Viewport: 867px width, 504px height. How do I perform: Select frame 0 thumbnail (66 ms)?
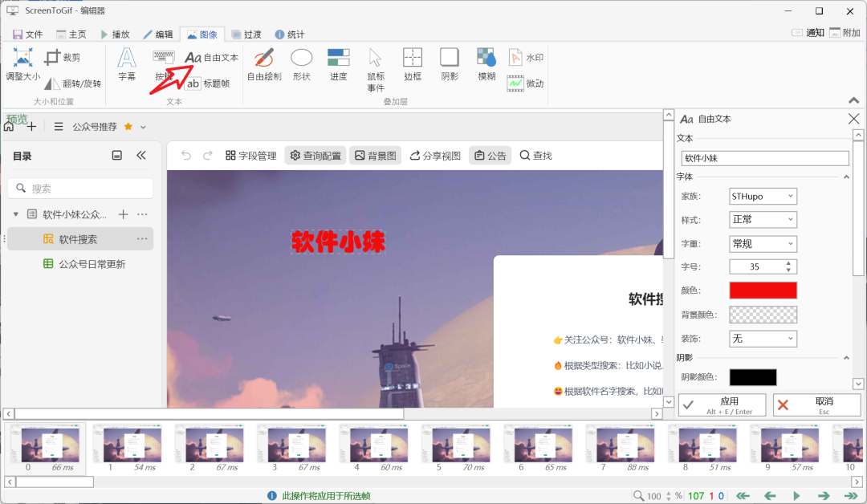coord(45,448)
